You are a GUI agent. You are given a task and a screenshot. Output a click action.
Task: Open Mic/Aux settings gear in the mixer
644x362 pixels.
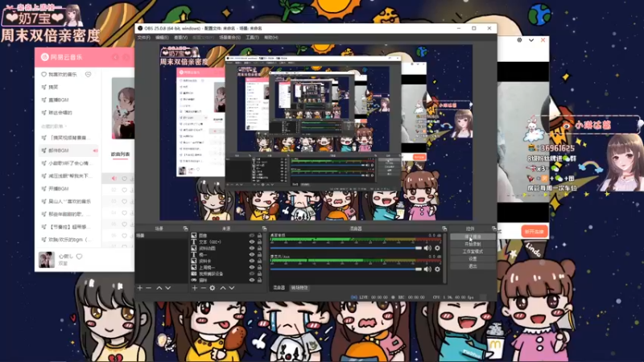click(x=437, y=269)
